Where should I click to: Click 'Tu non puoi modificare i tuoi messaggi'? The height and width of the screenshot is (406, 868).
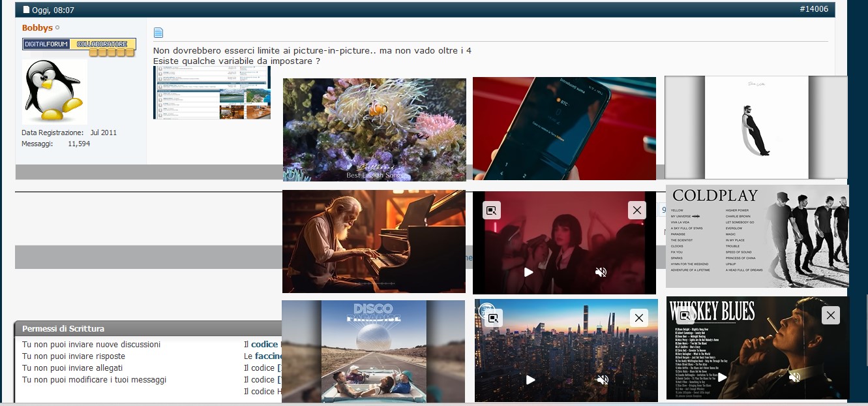95,380
